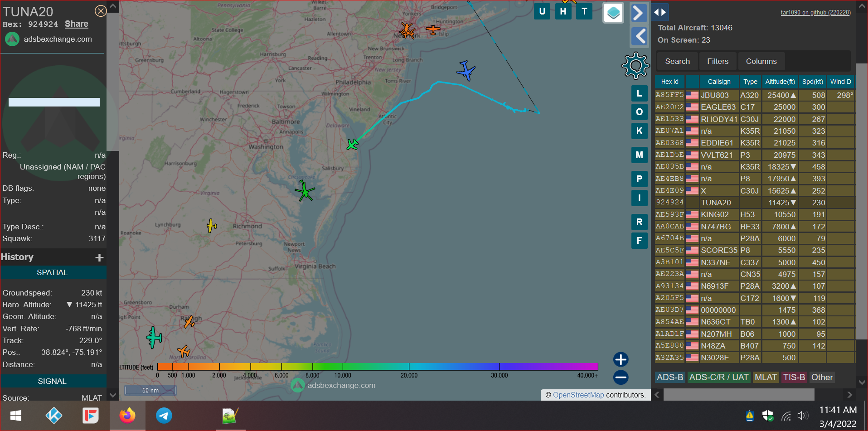Toggle the T map button

click(x=584, y=12)
